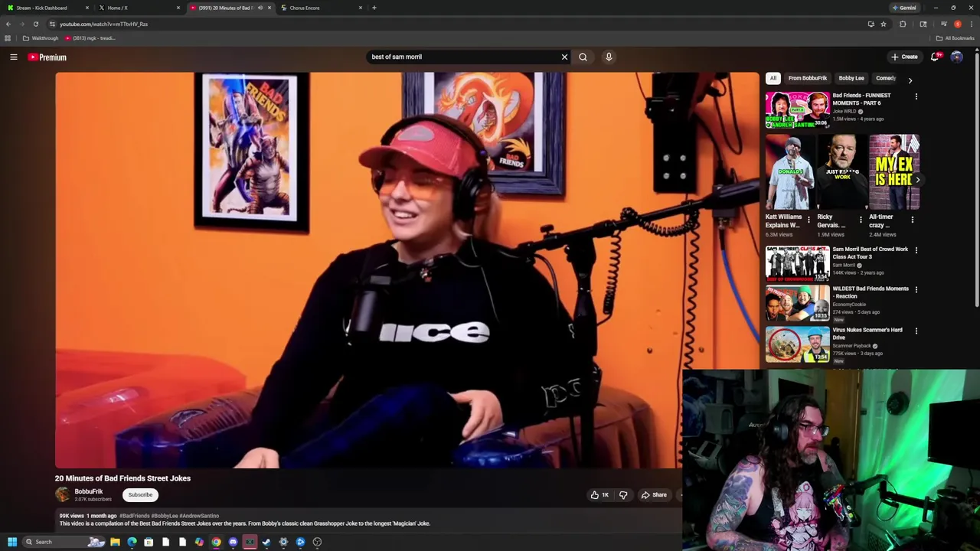This screenshot has width=980, height=551.
Task: Open the Bad Friends Funniest Moments thumbnail
Action: click(x=797, y=110)
